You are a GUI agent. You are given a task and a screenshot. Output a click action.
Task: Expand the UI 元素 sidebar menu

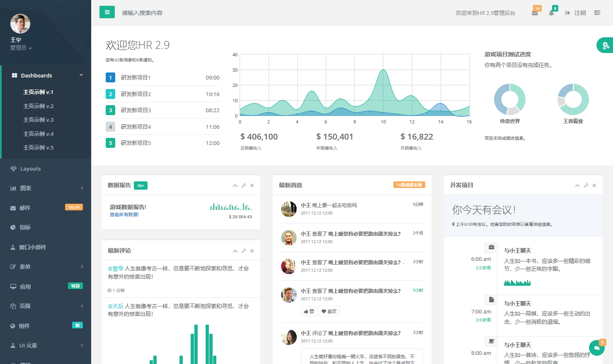[x=46, y=345]
